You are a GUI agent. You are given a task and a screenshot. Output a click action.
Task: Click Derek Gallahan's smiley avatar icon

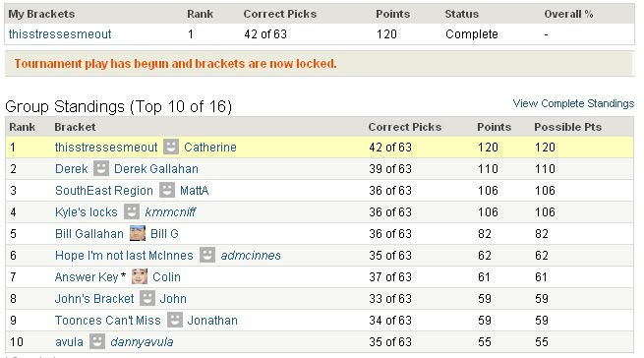(101, 168)
